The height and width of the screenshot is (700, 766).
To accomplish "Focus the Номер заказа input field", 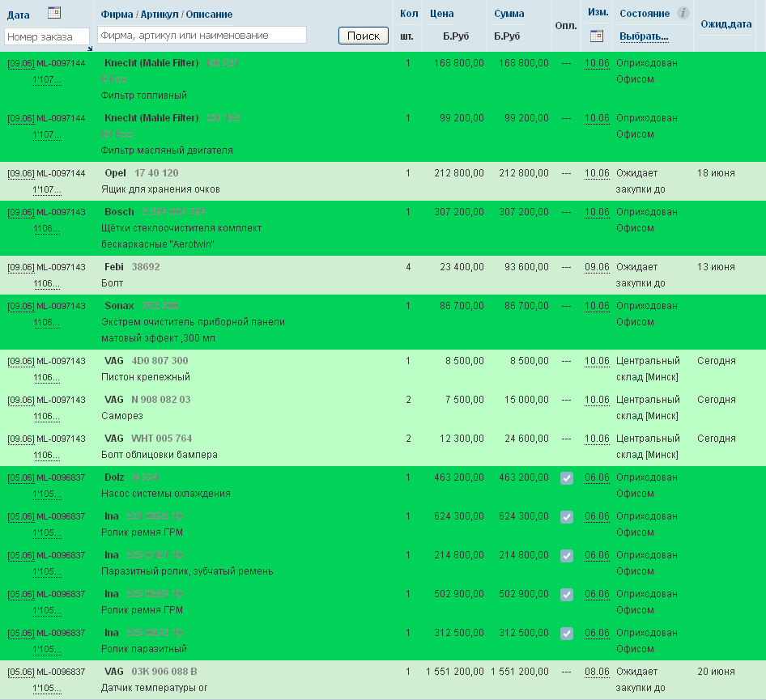I will [47, 36].
